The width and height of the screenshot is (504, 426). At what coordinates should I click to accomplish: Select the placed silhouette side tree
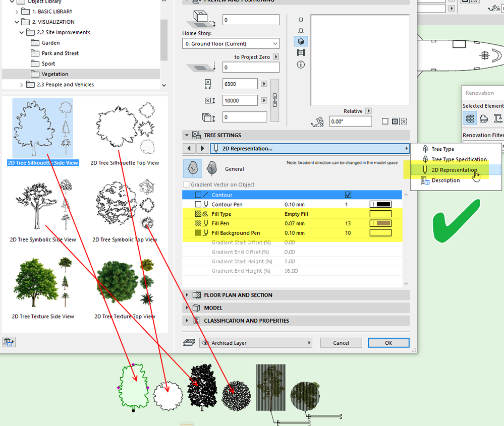(133, 388)
